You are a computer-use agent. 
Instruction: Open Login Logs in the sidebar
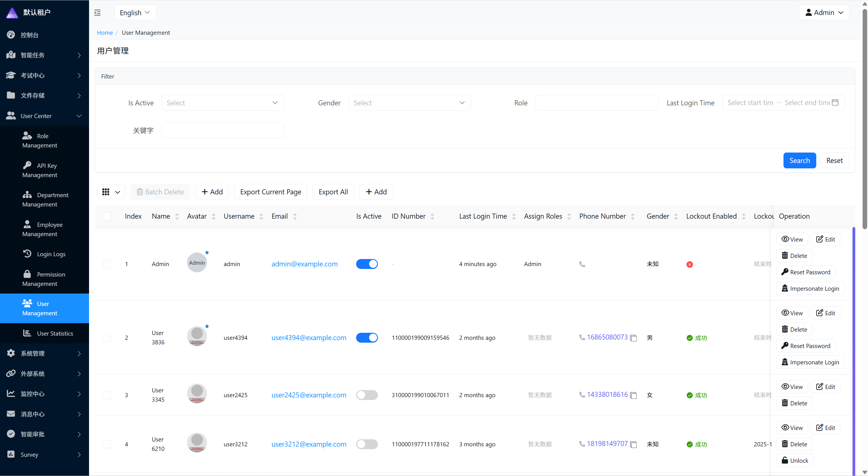click(x=51, y=254)
